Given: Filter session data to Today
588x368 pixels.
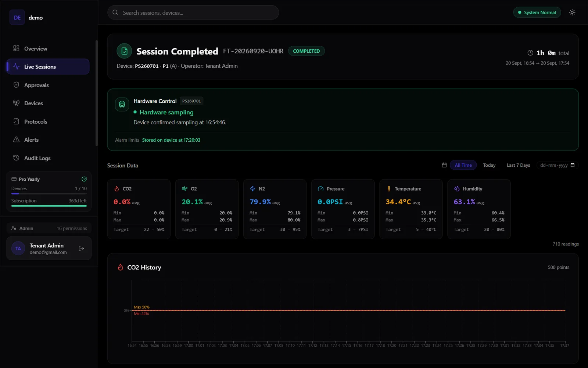Looking at the screenshot, I should 489,165.
